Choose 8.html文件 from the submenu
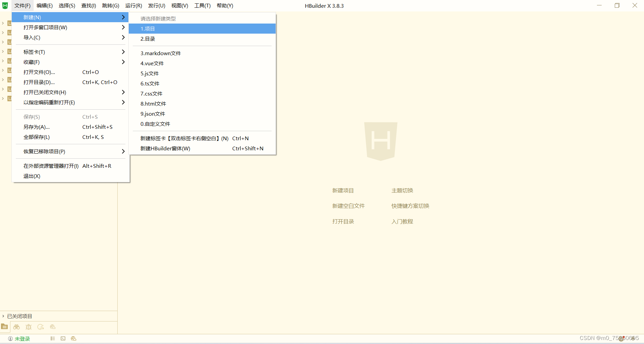 click(x=202, y=104)
